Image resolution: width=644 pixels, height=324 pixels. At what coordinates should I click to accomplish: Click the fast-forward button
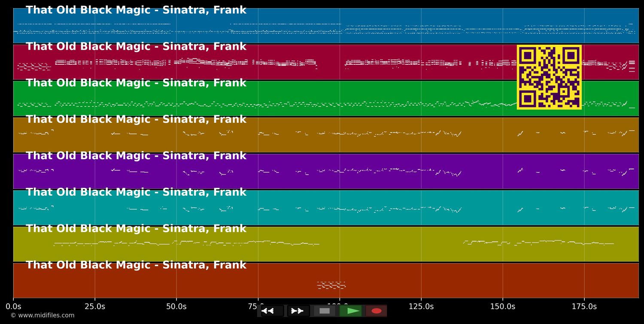pos(298,311)
